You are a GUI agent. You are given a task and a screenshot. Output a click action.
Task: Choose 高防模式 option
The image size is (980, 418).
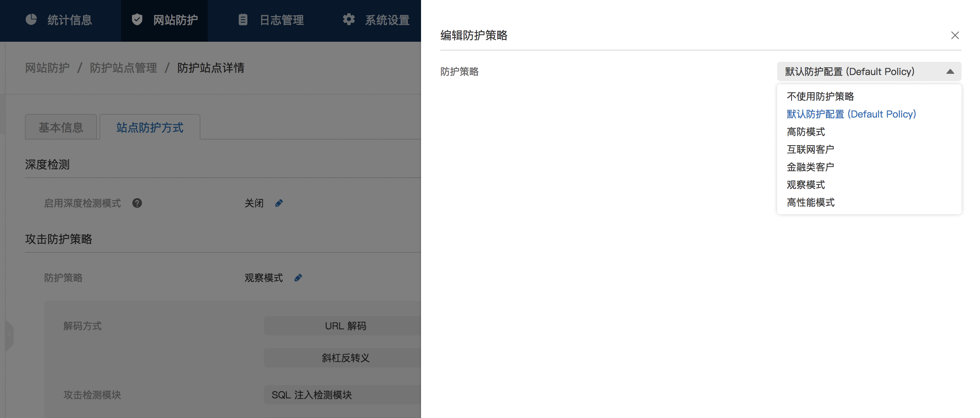[x=806, y=132]
